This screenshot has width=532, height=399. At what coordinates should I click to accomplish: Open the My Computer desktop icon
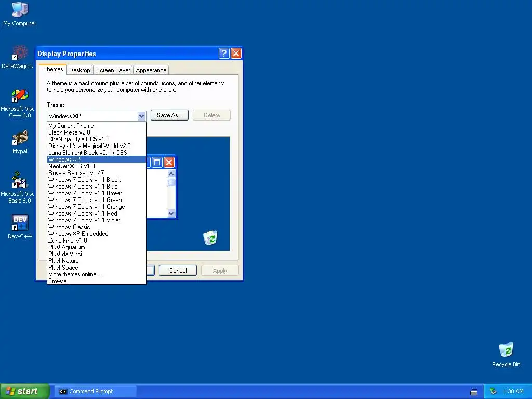pos(20,14)
